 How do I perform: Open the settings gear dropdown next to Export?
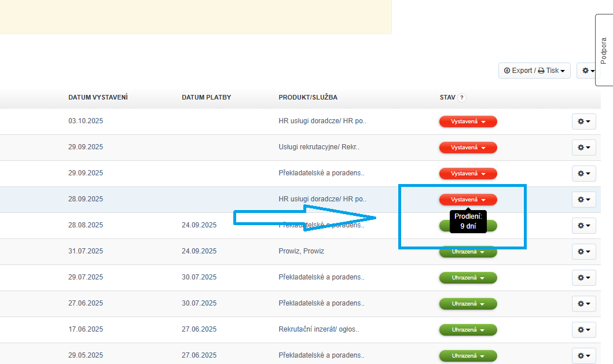(586, 71)
